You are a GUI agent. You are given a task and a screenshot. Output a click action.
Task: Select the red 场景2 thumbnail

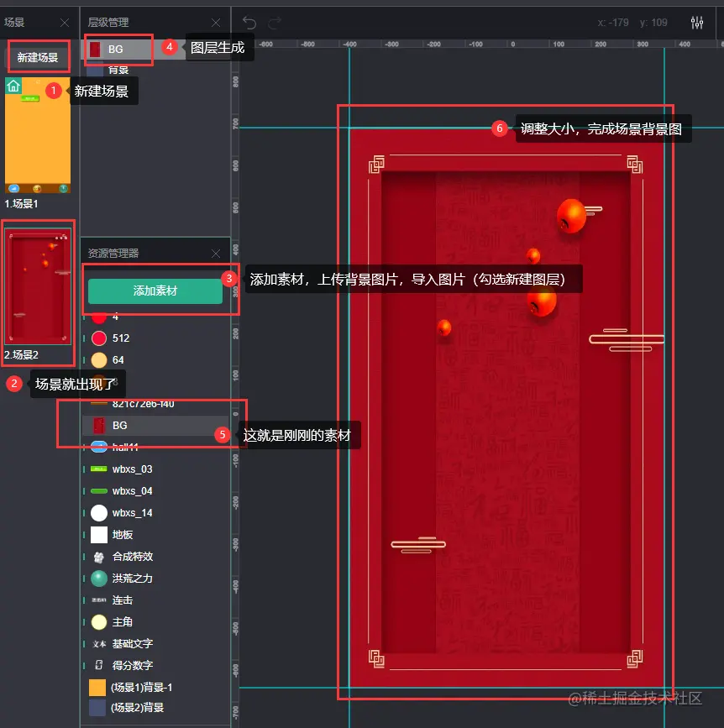click(x=38, y=286)
